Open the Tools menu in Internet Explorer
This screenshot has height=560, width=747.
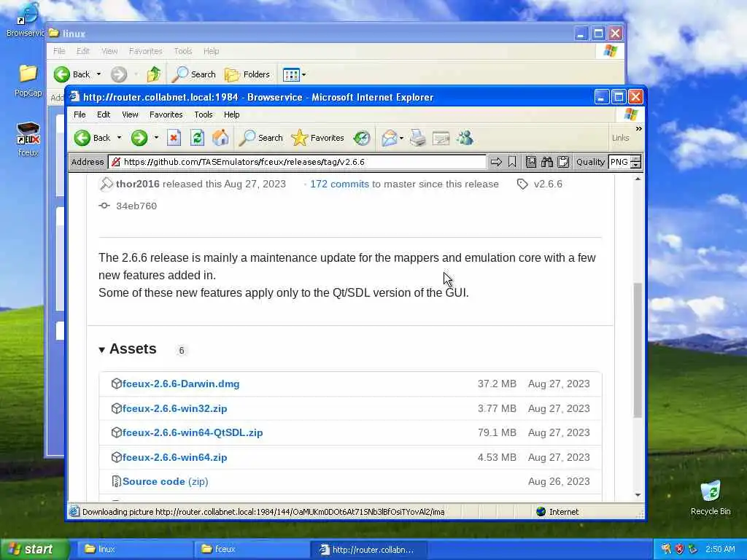pos(204,114)
